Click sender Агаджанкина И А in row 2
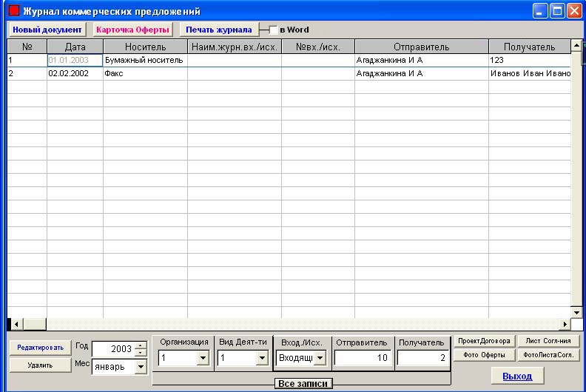The image size is (586, 392). 422,74
